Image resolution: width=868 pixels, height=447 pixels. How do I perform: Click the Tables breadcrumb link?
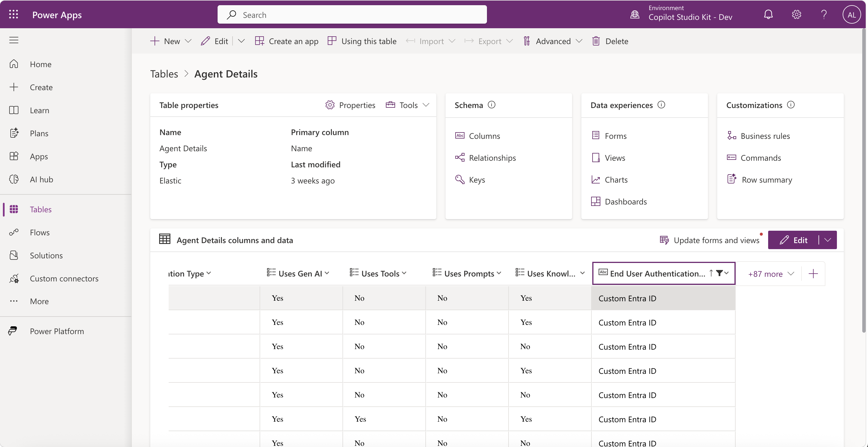tap(164, 74)
